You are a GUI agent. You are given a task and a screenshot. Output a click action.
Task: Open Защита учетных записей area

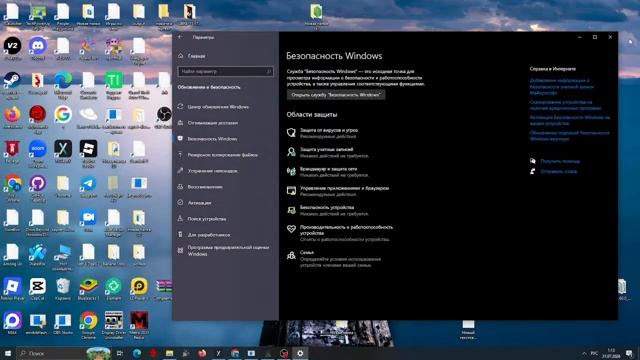327,152
